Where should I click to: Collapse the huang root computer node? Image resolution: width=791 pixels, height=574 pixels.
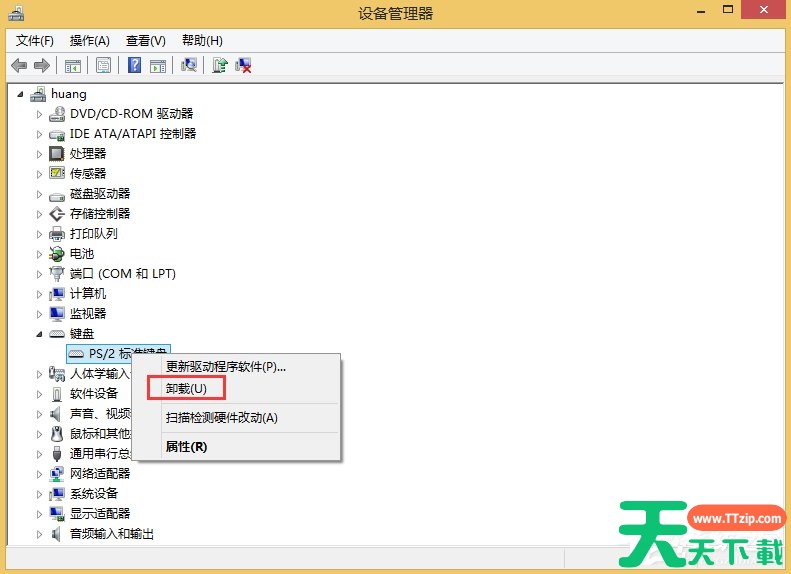point(21,94)
